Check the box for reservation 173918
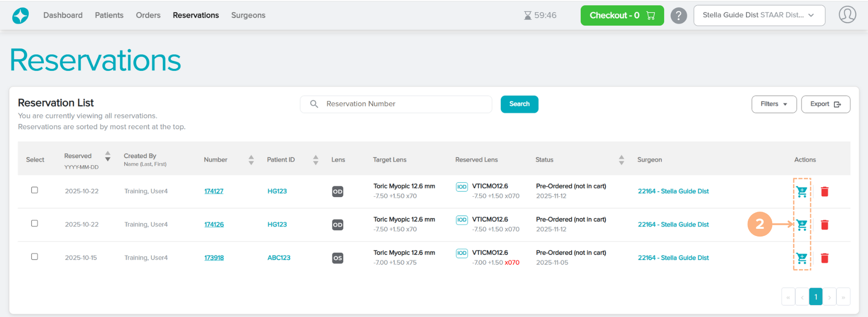This screenshot has height=317, width=868. pos(34,257)
